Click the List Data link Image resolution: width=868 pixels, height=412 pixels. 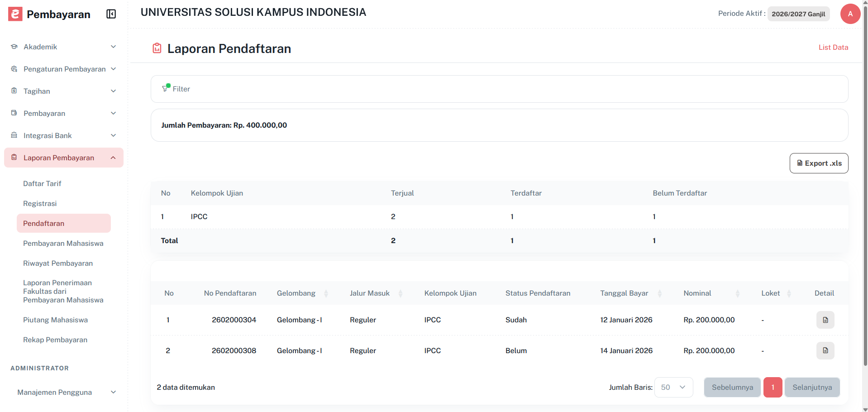[833, 47]
